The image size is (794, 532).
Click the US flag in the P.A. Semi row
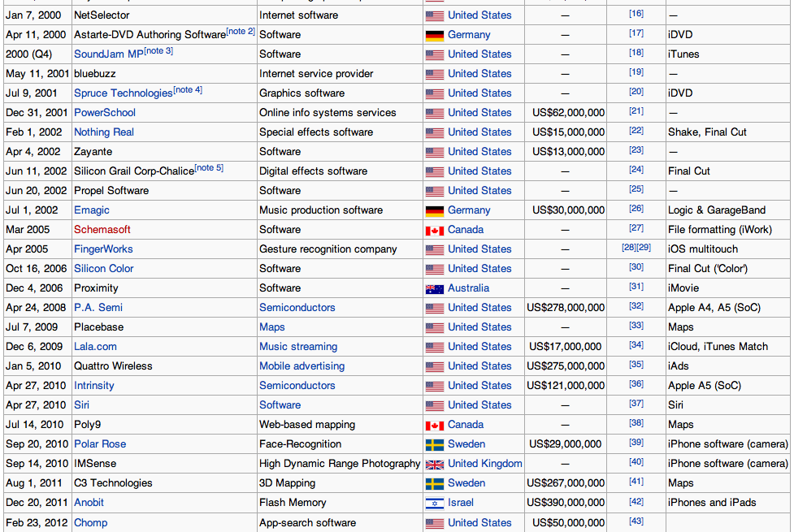pyautogui.click(x=435, y=309)
